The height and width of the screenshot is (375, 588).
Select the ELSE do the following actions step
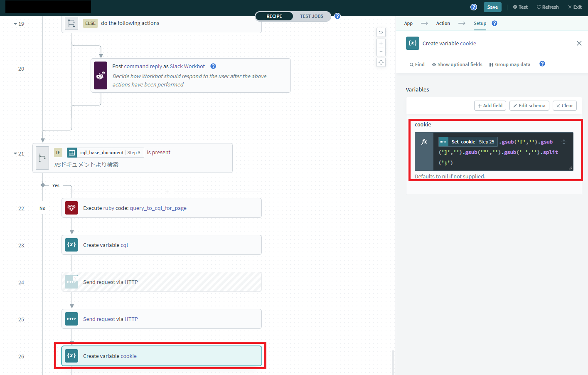pyautogui.click(x=162, y=23)
